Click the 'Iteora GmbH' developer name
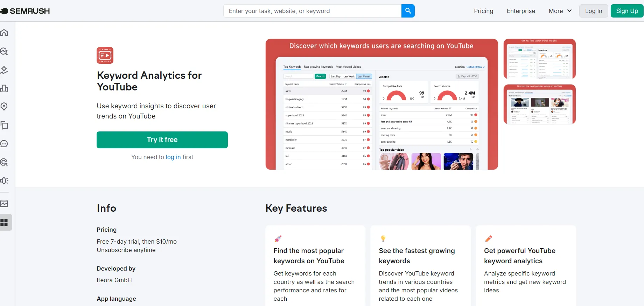The width and height of the screenshot is (644, 306). (114, 280)
